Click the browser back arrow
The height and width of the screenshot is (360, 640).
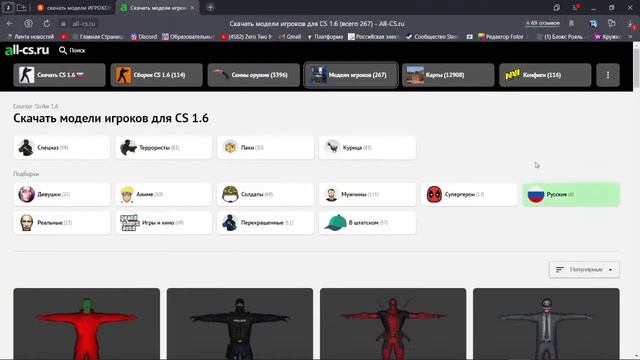[10, 24]
